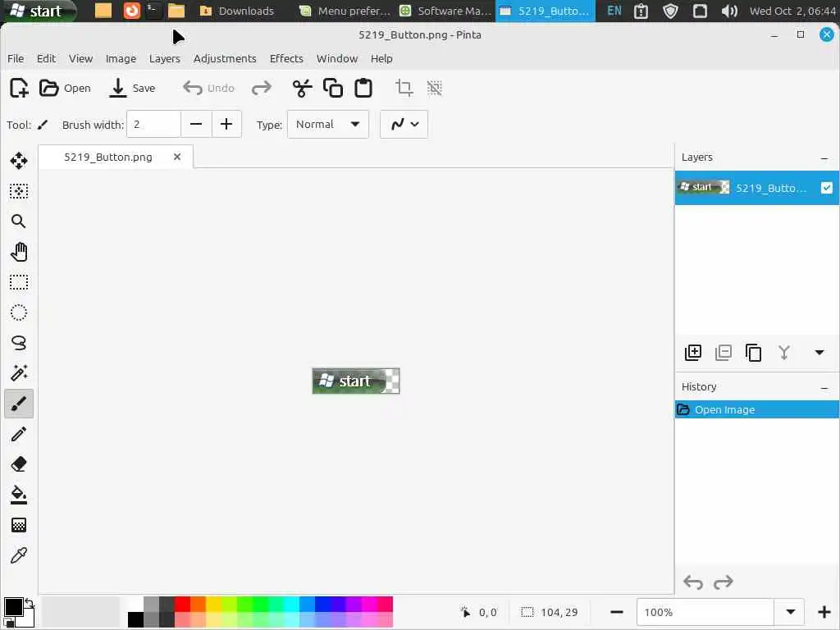Open the Tool selector dropdown
This screenshot has height=630, width=840.
click(x=43, y=125)
